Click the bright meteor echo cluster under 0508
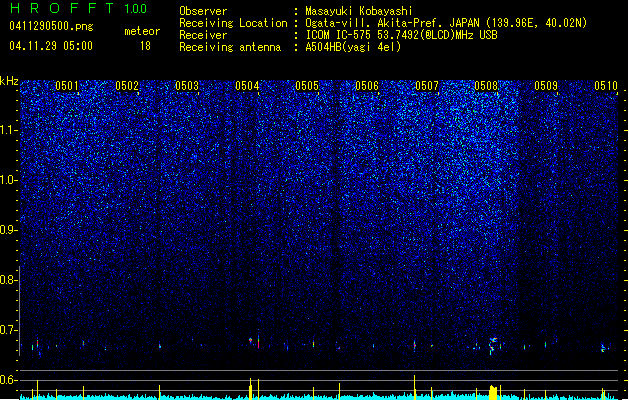This screenshot has width=629, height=400. coord(493,345)
